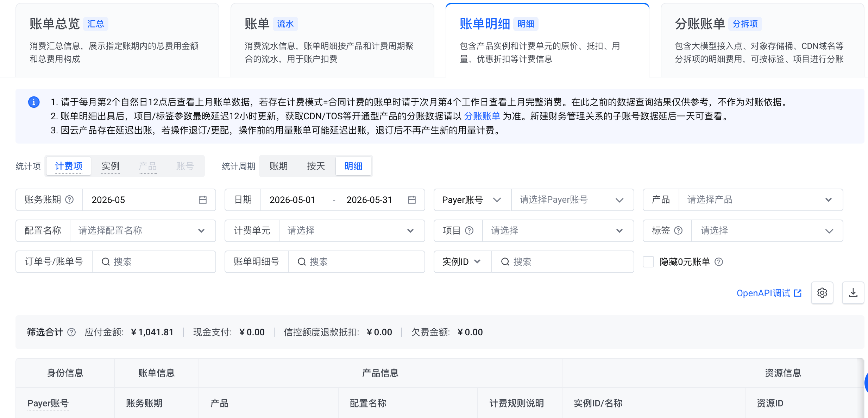Open 请选择Payer账号 dropdown
The width and height of the screenshot is (868, 418).
572,200
